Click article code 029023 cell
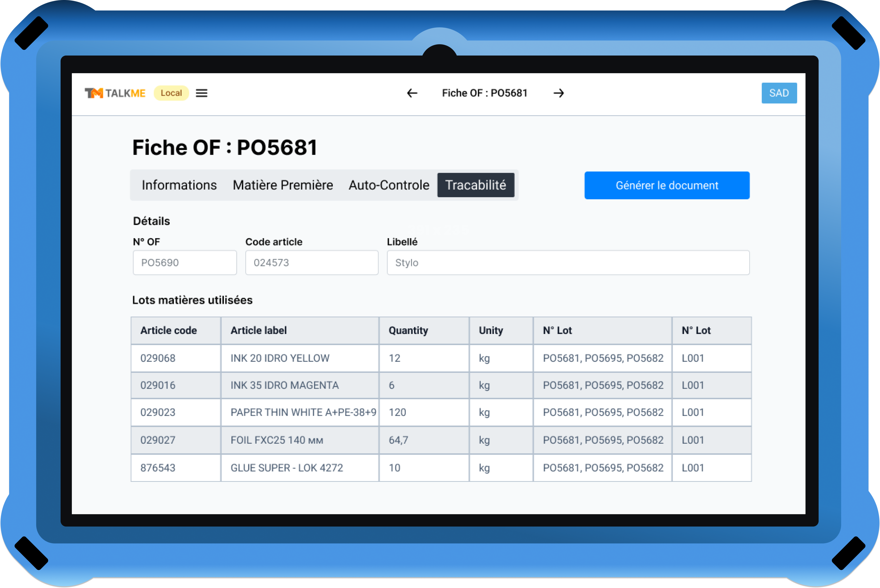 pyautogui.click(x=158, y=412)
